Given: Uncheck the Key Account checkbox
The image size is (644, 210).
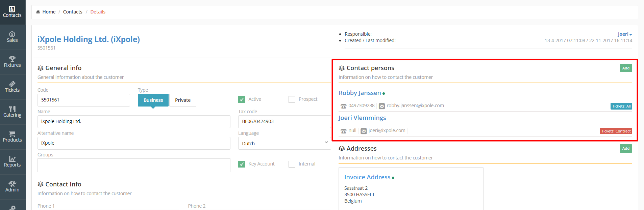Looking at the screenshot, I should [x=242, y=164].
